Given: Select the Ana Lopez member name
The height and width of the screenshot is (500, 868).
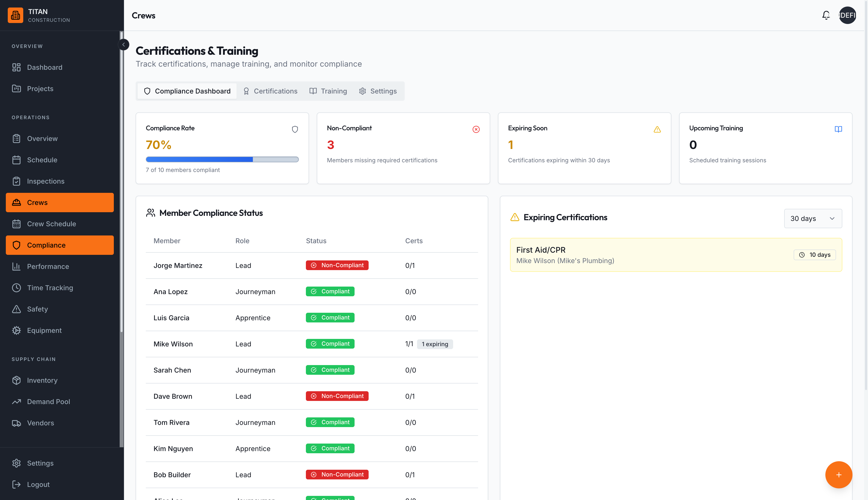Looking at the screenshot, I should [170, 292].
